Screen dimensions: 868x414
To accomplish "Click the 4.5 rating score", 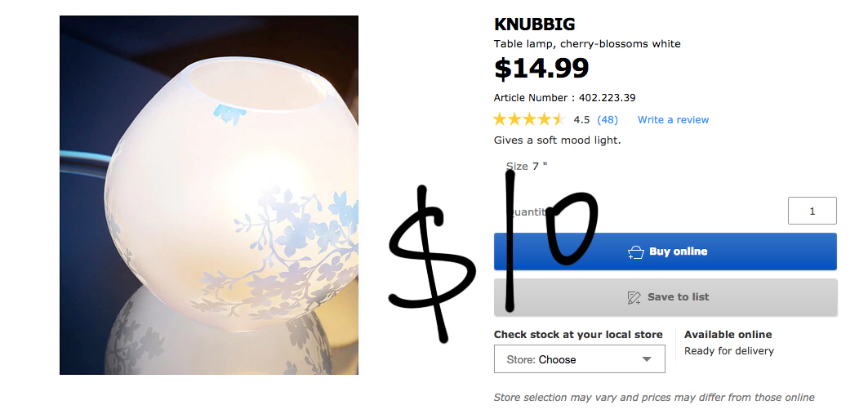I will click(x=581, y=119).
